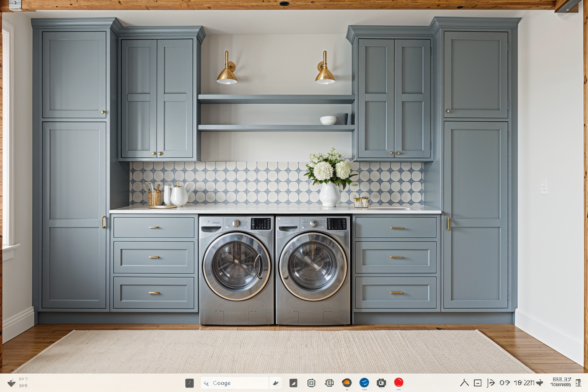Toggle the airplane icon in system tray
Screen dimensions: 588x392
click(x=540, y=382)
